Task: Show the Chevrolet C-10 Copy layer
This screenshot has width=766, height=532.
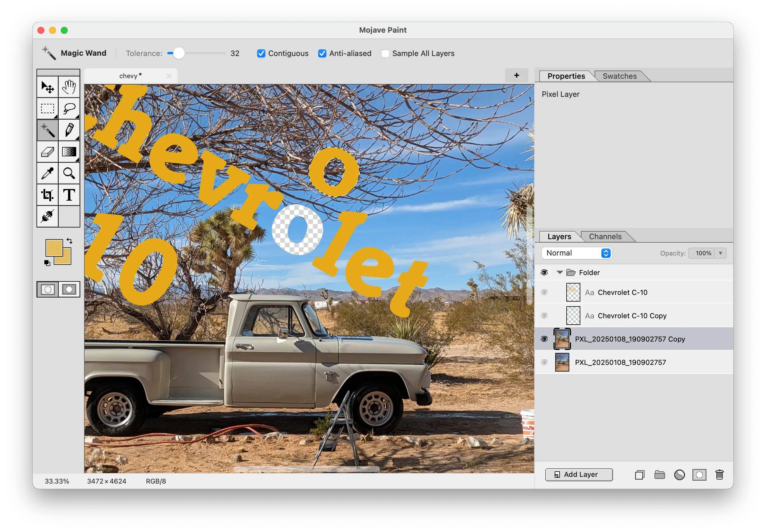Action: (544, 316)
